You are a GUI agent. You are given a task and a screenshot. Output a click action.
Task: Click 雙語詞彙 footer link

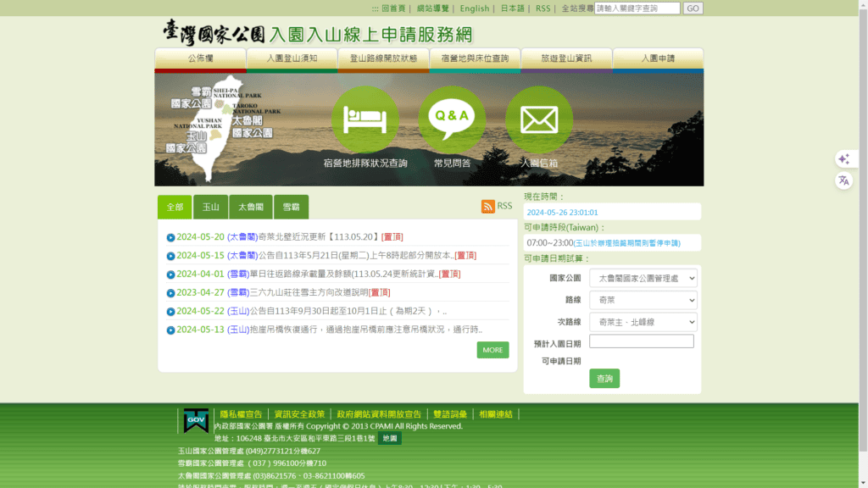pos(450,413)
